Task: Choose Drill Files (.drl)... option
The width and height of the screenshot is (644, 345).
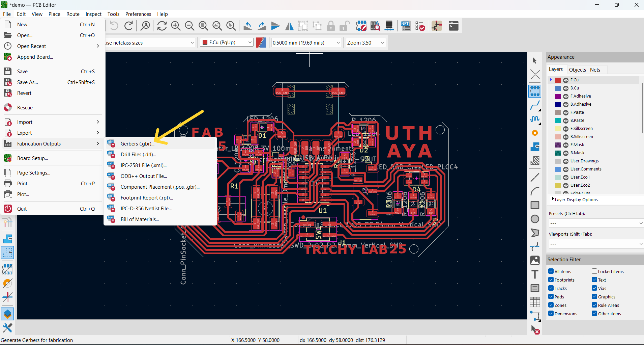Action: pyautogui.click(x=160, y=154)
